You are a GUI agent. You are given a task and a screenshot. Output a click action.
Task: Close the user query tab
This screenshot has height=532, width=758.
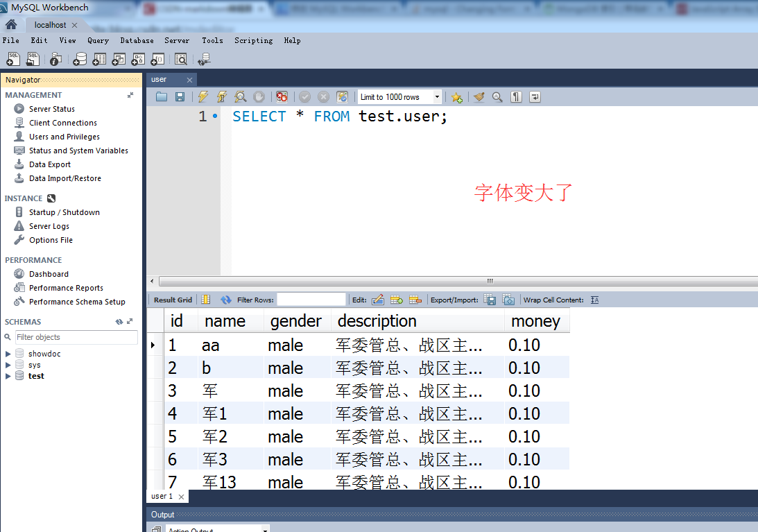click(189, 80)
